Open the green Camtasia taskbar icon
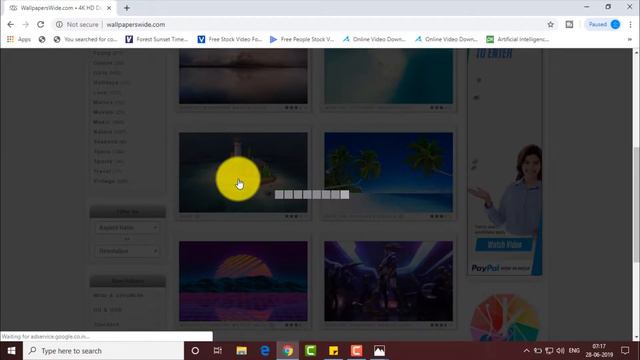The image size is (640, 360). tap(311, 351)
